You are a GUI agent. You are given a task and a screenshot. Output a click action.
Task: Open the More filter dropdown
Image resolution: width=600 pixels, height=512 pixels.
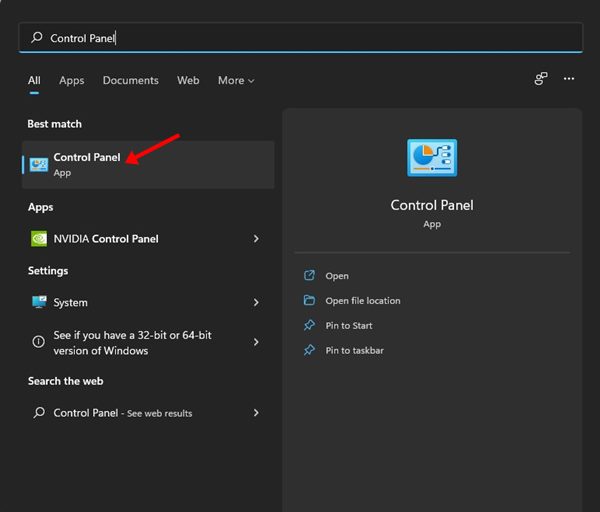[x=236, y=80]
